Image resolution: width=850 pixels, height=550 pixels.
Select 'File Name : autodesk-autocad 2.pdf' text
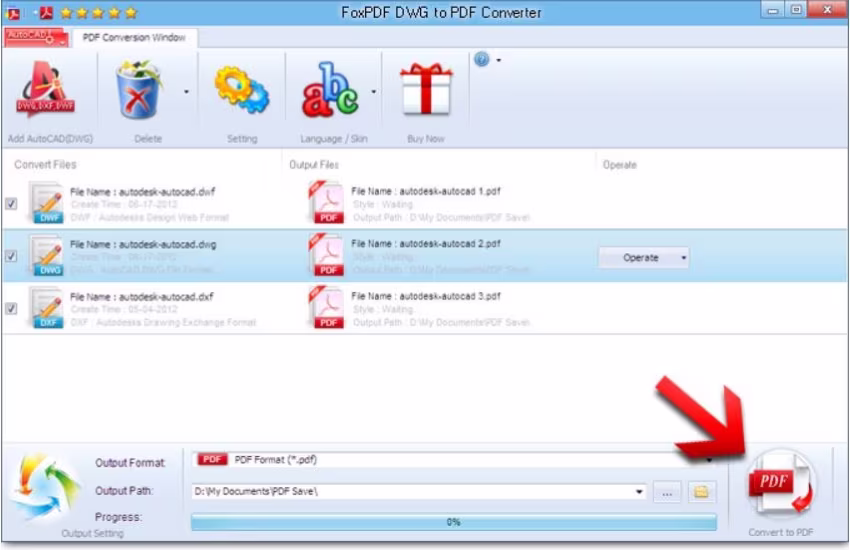click(x=426, y=244)
